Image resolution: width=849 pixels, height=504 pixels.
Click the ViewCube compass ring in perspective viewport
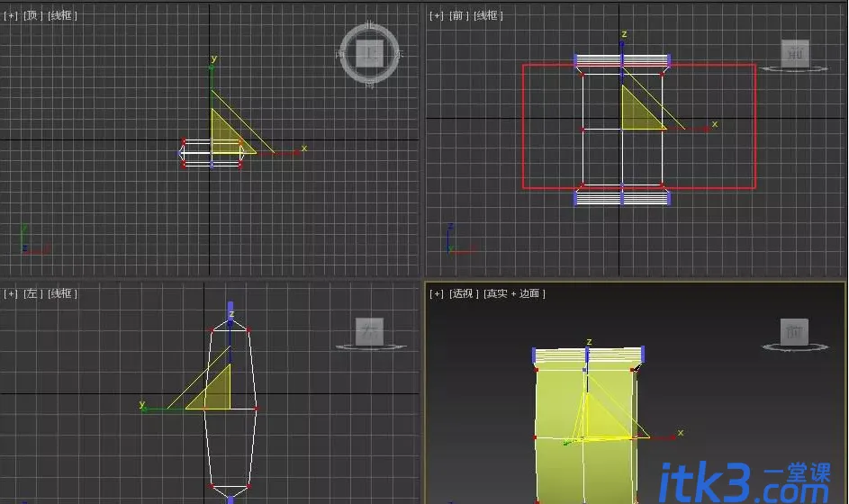pyautogui.click(x=794, y=347)
